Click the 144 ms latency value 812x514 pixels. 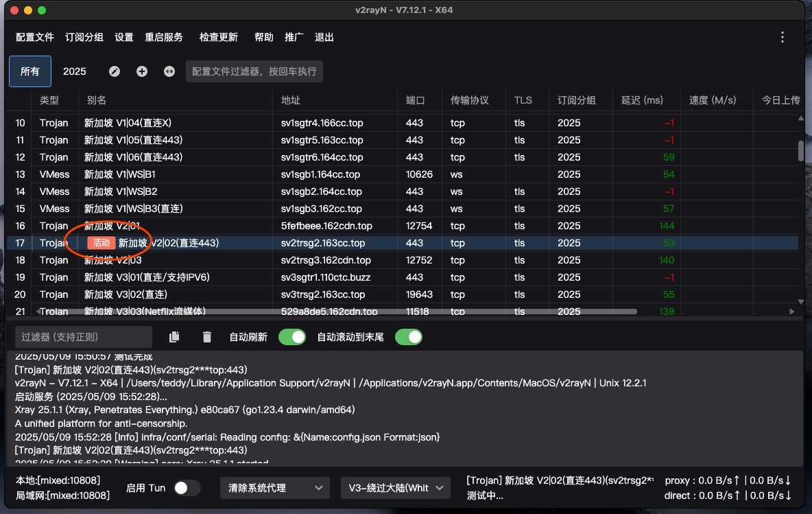(x=667, y=226)
